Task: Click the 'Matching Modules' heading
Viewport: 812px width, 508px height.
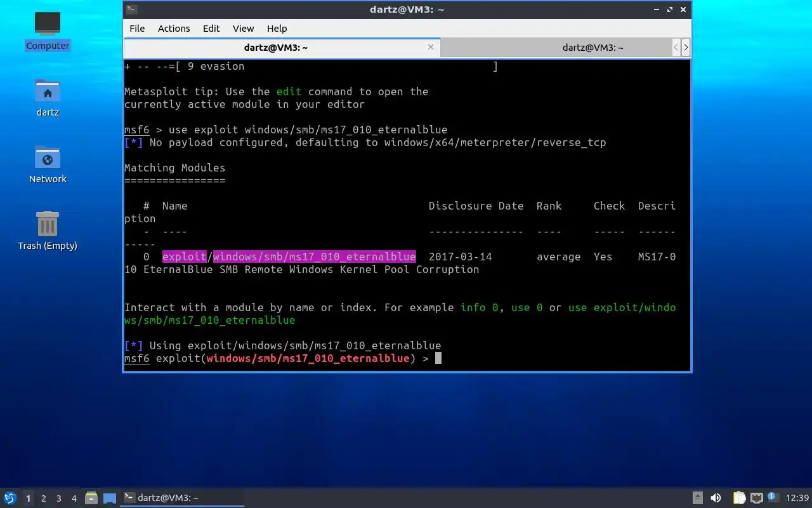Action: coord(175,168)
